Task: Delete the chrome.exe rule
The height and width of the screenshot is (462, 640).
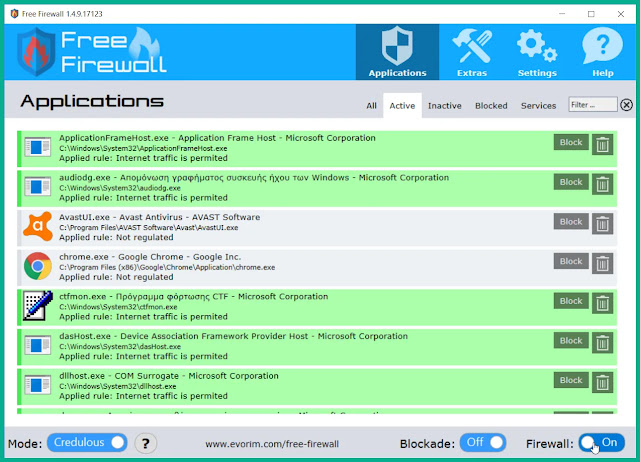Action: click(x=602, y=263)
